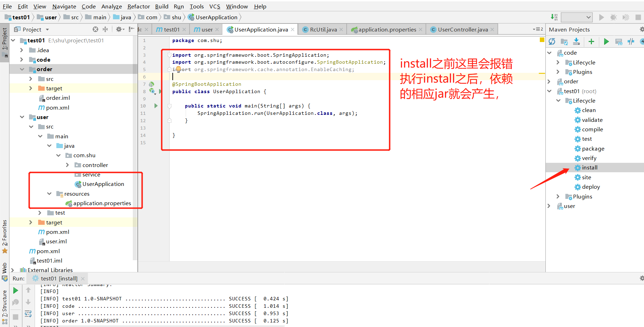Collapse test01 (root) Lifecycle in Maven
This screenshot has height=327, width=644.
558,101
